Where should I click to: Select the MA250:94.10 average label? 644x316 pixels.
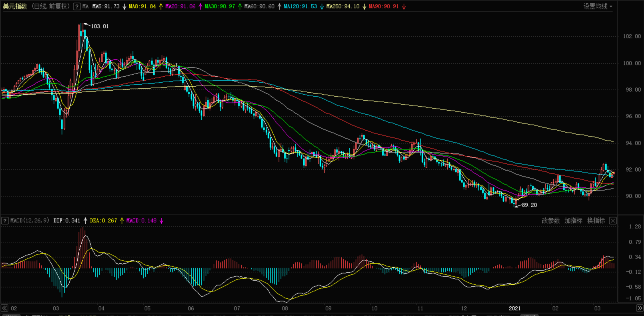pyautogui.click(x=343, y=6)
